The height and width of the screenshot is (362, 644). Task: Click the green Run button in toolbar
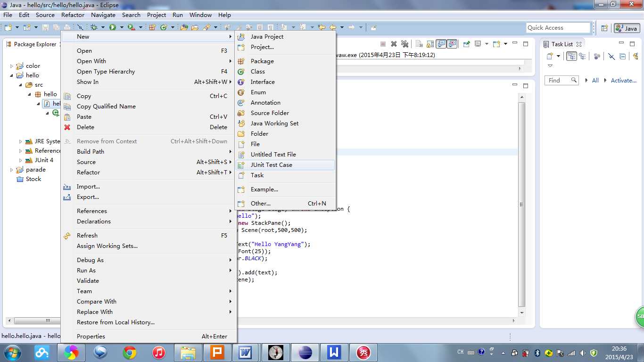pos(112,27)
